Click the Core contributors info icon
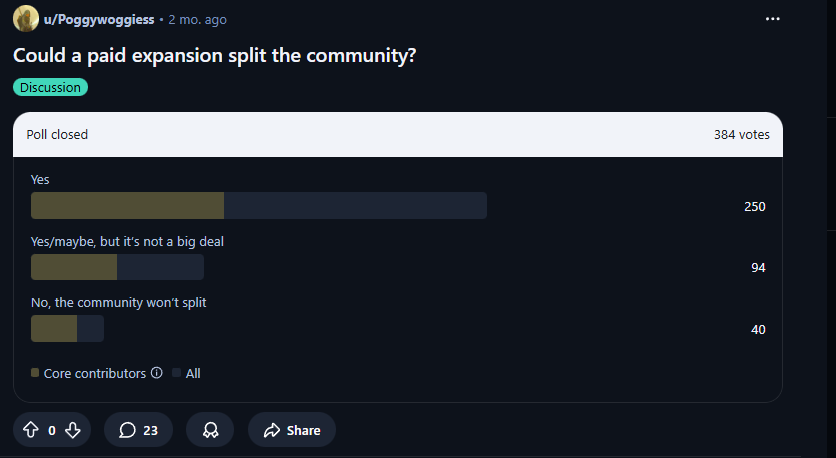 click(x=156, y=373)
